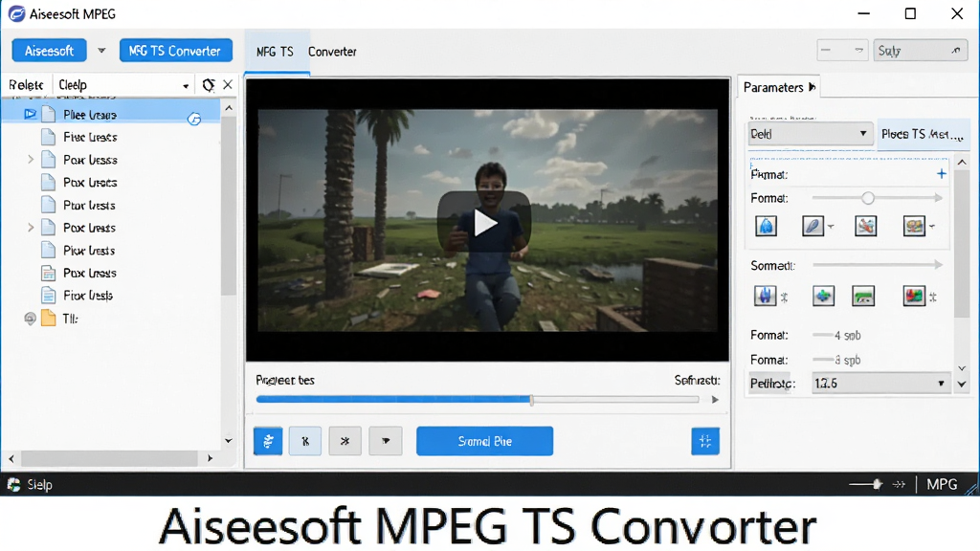Image resolution: width=980 pixels, height=551 pixels.
Task: Select the Pox Lreats file
Action: [89, 183]
